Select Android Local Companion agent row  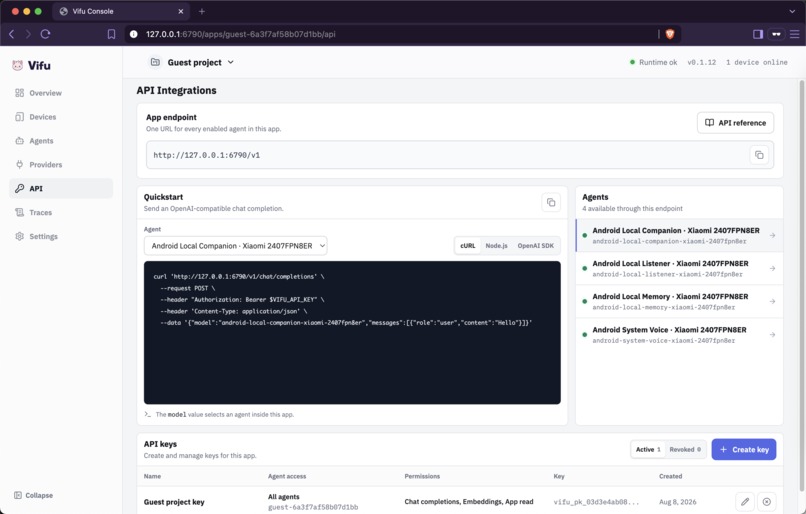pos(679,235)
